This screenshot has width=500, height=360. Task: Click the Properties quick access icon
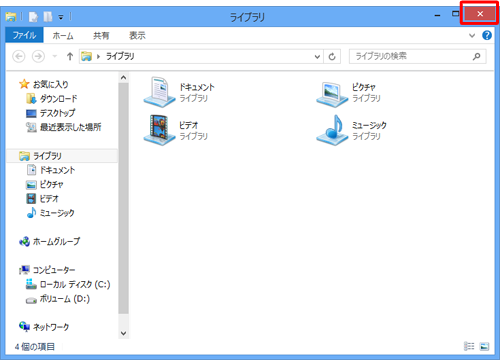[x=33, y=16]
